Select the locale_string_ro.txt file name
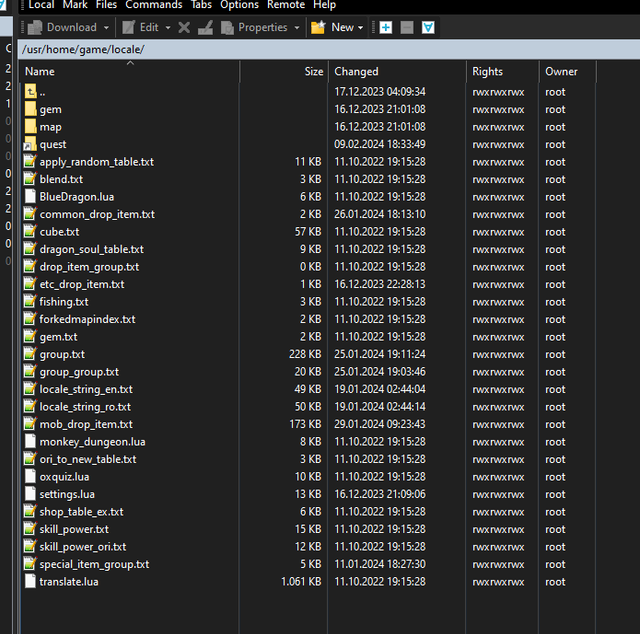Image resolution: width=640 pixels, height=634 pixels. point(85,407)
